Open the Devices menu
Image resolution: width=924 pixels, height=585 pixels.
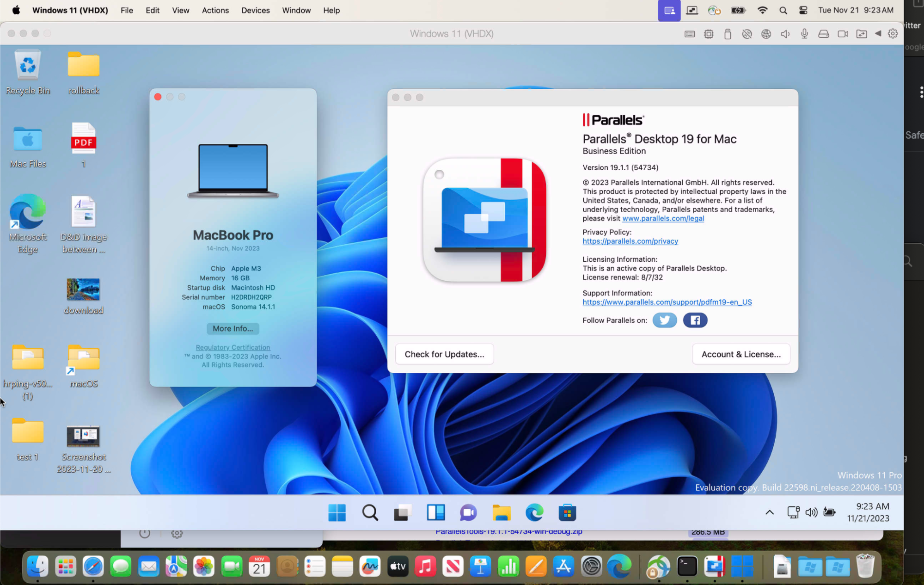click(255, 10)
